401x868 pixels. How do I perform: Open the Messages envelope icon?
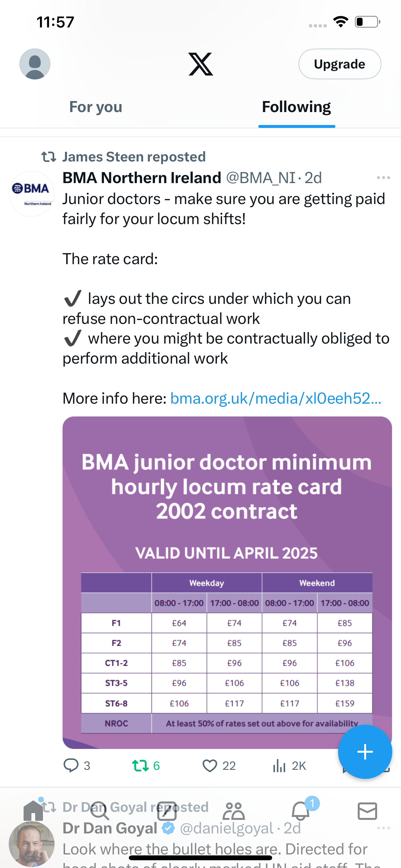(367, 811)
